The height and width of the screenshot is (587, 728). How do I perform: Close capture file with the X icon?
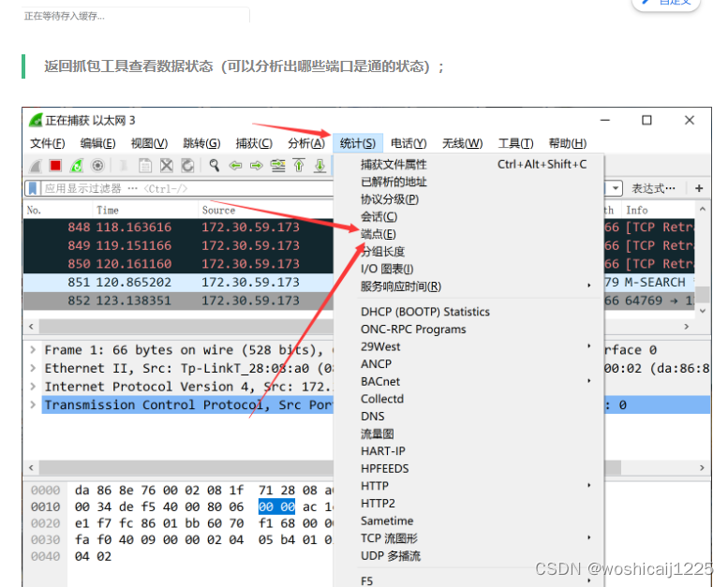(x=167, y=166)
